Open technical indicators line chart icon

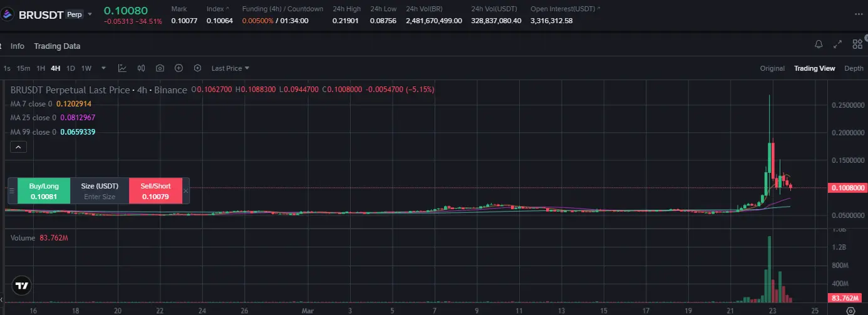tap(123, 68)
